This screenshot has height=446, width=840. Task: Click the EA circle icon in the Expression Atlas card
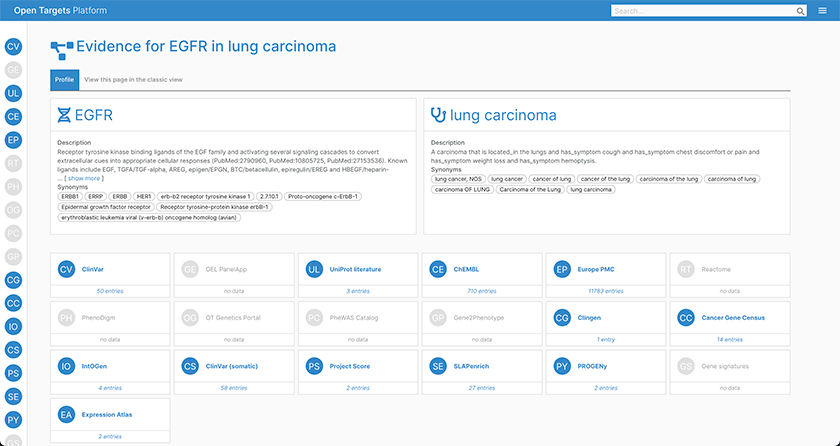click(x=66, y=414)
